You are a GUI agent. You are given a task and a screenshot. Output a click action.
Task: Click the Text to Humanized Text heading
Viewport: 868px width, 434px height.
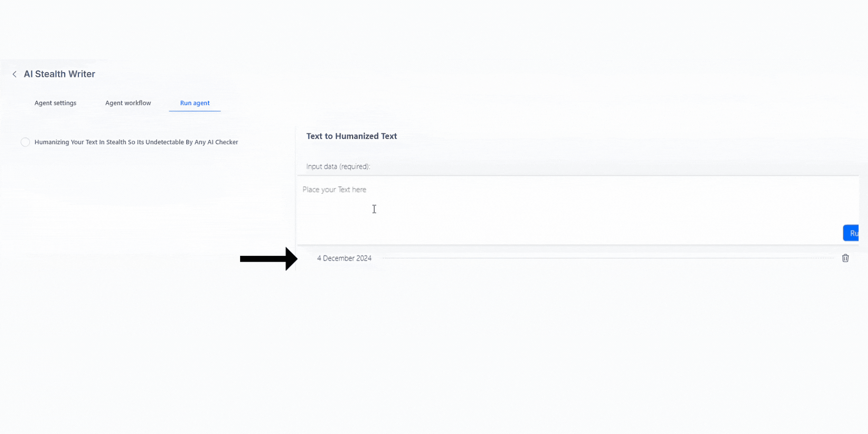tap(351, 136)
